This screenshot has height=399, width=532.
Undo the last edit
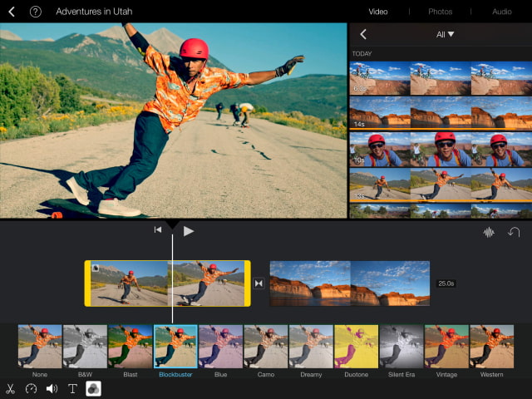pyautogui.click(x=514, y=232)
